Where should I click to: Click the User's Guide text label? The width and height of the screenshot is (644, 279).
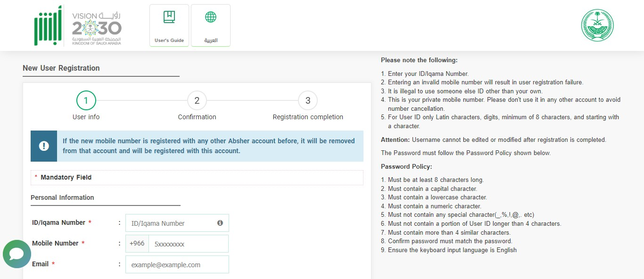coord(169,41)
